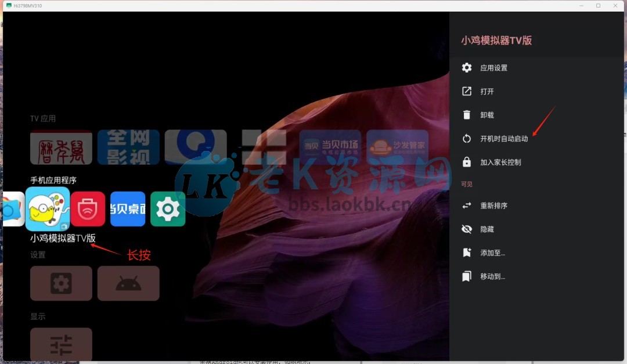Click the bookmarks icon beside 移动到
The image size is (627, 364).
[x=467, y=276]
